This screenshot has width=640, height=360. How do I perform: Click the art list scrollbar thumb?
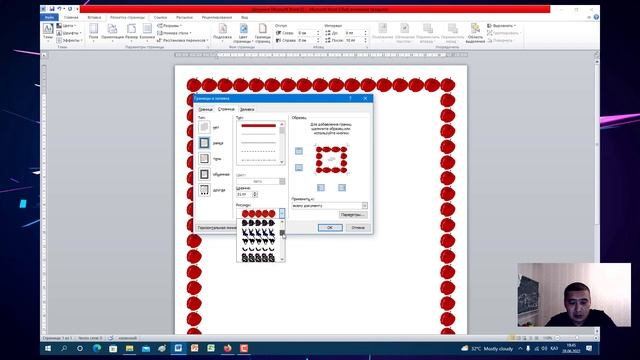[x=282, y=233]
